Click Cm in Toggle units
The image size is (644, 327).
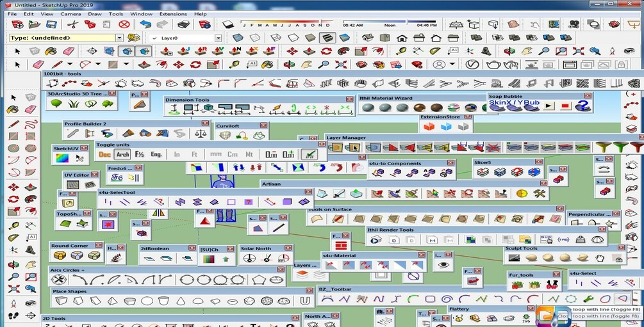coord(233,154)
